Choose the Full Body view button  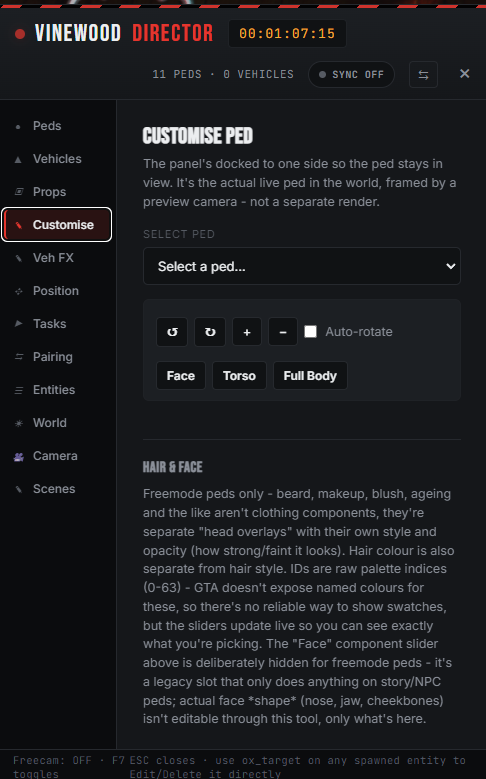pos(310,376)
